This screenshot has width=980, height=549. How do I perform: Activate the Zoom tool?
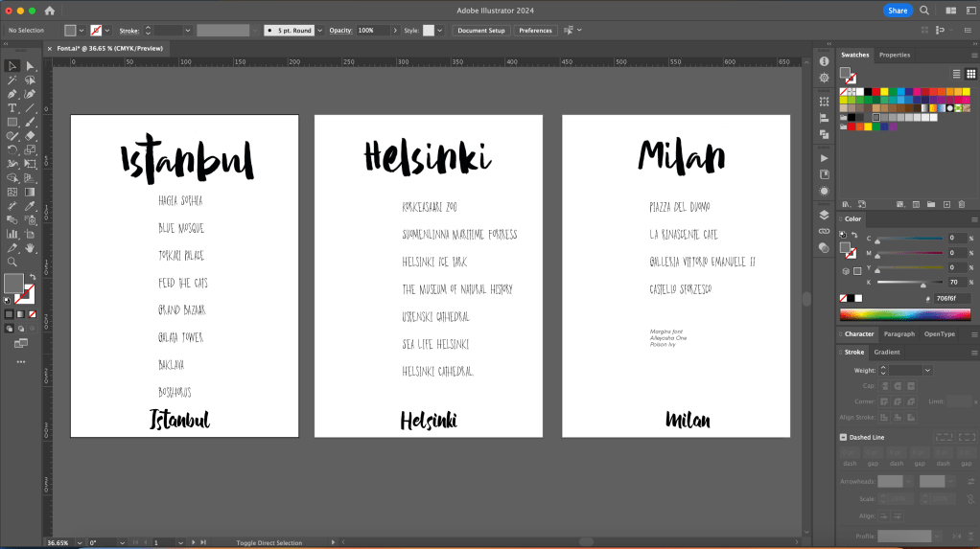[12, 262]
